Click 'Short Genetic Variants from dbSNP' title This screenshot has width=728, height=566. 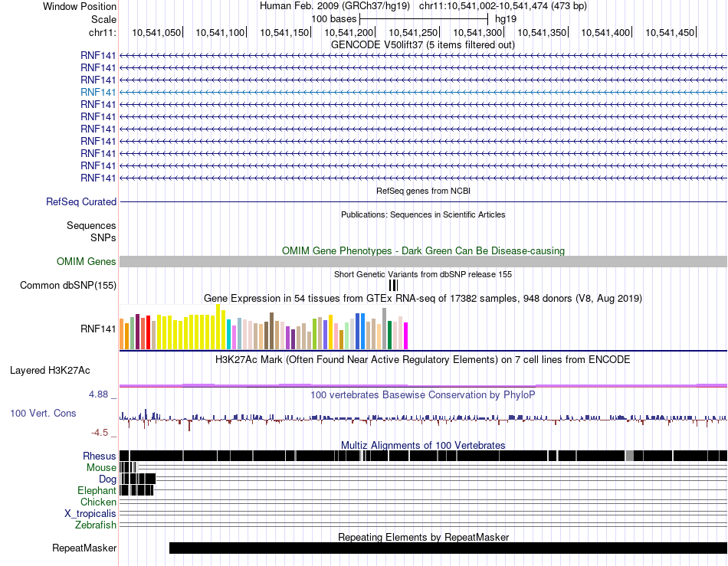pyautogui.click(x=423, y=274)
